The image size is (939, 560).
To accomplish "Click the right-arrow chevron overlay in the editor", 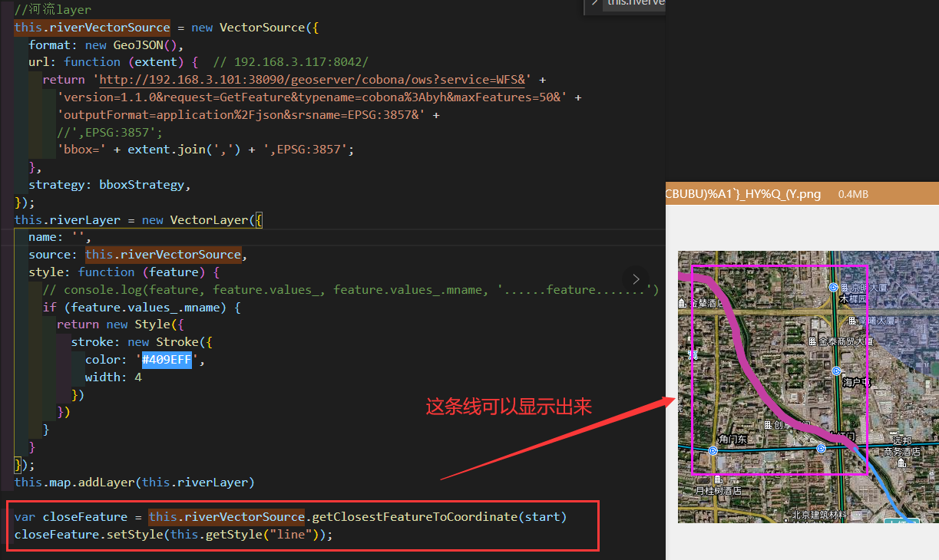I will (x=635, y=279).
